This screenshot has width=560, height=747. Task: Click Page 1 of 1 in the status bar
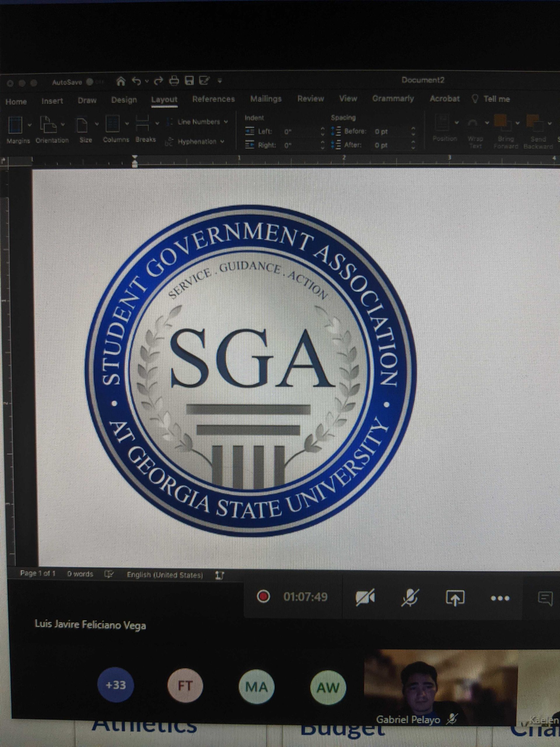(38, 573)
